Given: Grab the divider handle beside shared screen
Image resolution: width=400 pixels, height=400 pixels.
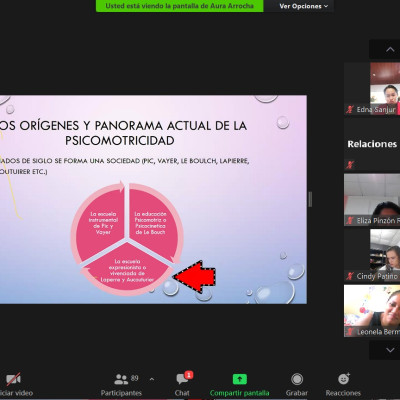Looking at the screenshot, I should coord(310,199).
